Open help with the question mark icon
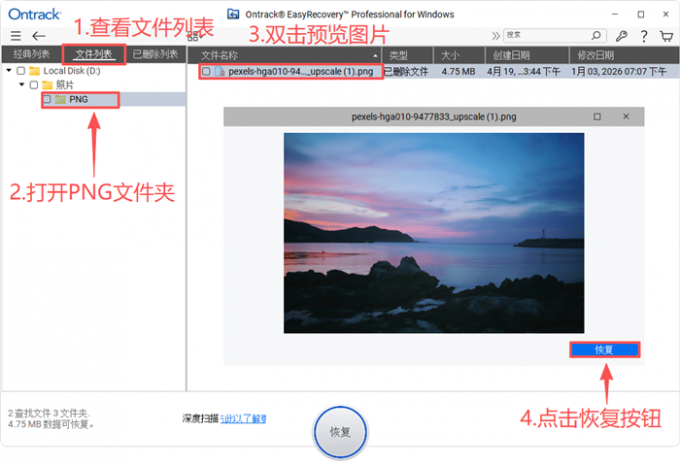Screen dimensions: 680x464 pyautogui.click(x=644, y=36)
